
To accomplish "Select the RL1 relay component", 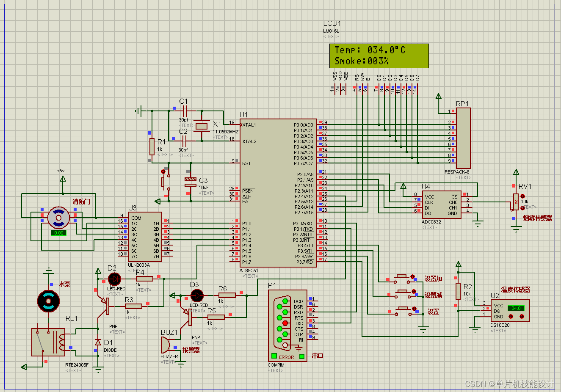I will [48, 342].
